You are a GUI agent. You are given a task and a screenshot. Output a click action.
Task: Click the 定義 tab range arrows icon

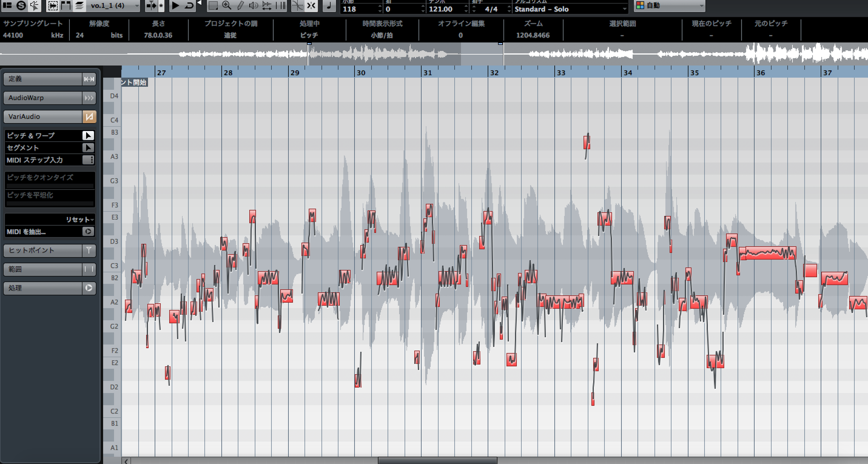point(89,79)
